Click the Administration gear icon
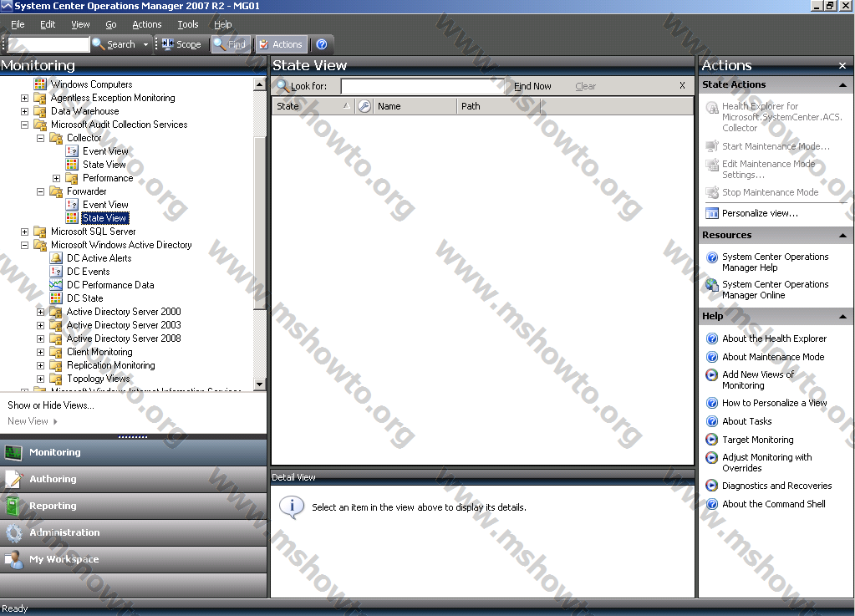Viewport: 855px width, 616px height. (x=13, y=532)
